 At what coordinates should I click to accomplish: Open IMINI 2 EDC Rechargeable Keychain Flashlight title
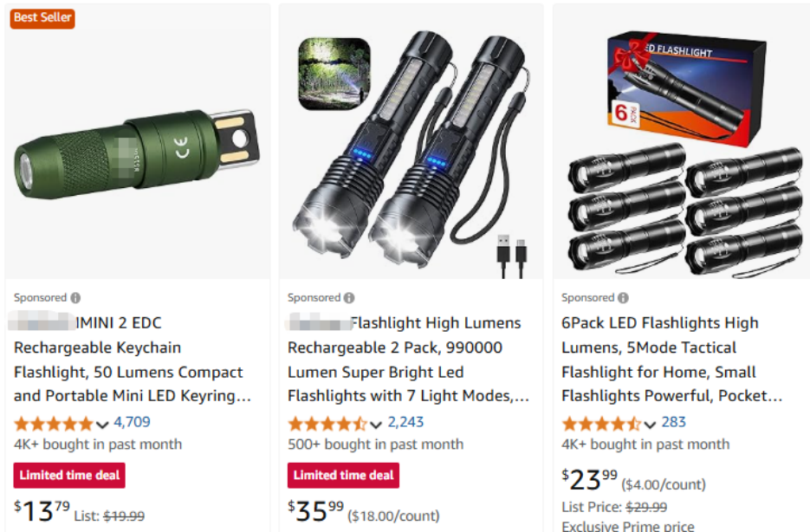point(133,359)
